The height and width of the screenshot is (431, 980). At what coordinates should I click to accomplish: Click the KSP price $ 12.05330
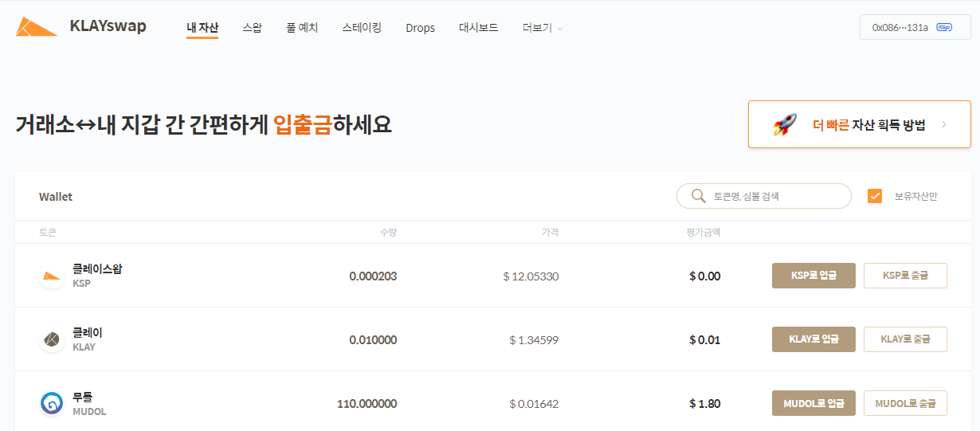click(531, 276)
